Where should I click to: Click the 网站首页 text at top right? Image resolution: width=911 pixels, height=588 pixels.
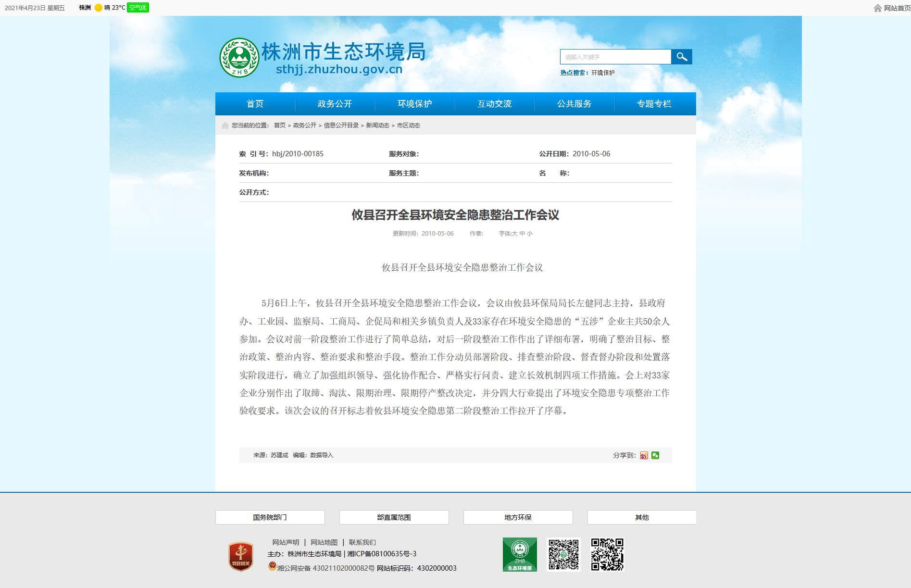tap(897, 8)
